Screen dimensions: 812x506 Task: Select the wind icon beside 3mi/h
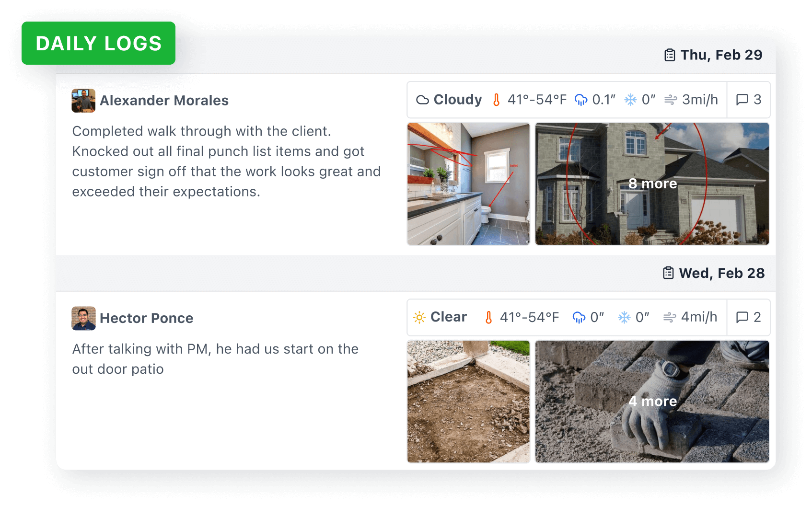[671, 100]
